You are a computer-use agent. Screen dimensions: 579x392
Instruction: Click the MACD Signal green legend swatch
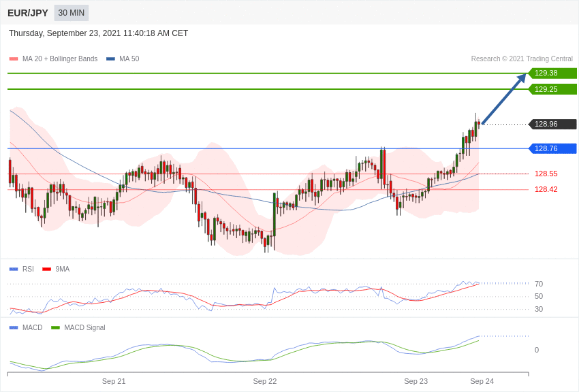click(x=55, y=327)
